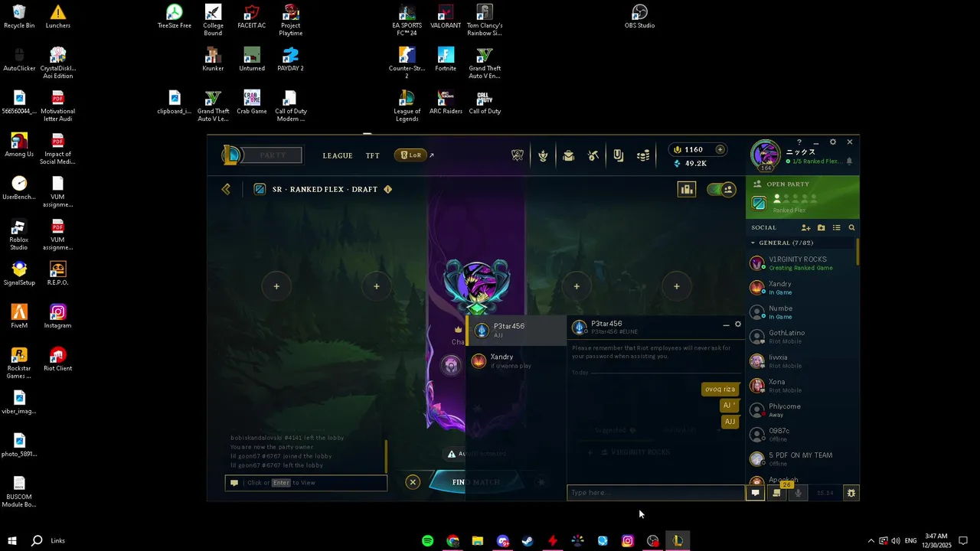
Task: Invite player using the first left plus slot
Action: pyautogui.click(x=276, y=286)
